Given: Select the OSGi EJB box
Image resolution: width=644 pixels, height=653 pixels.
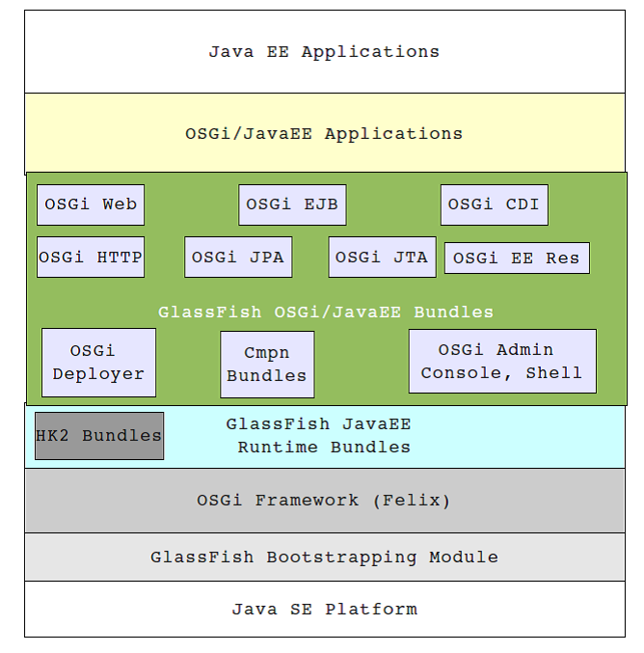Looking at the screenshot, I should tap(292, 204).
